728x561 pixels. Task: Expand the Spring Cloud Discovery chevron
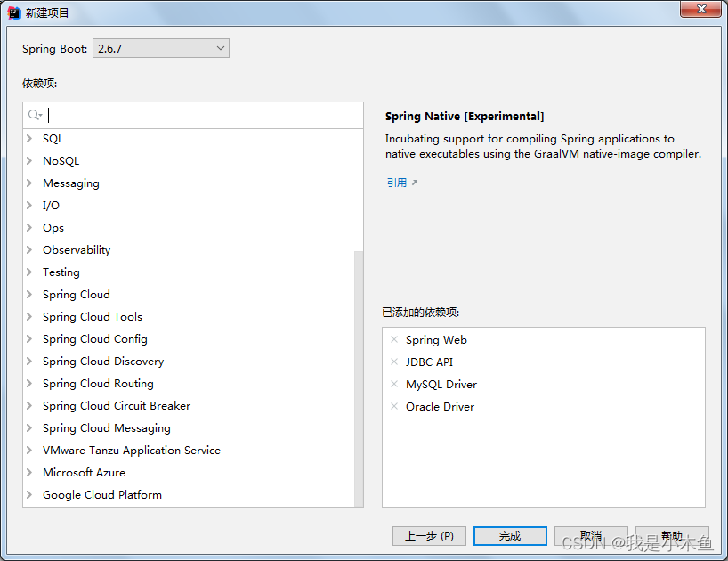coord(29,362)
